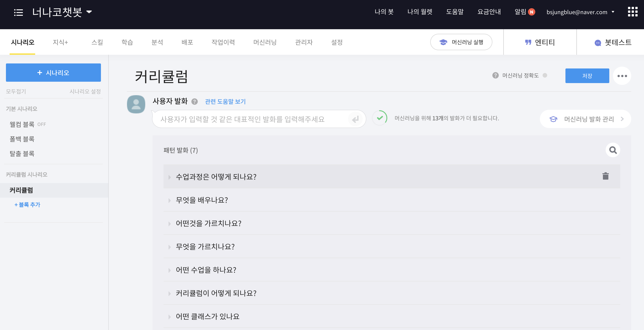Click the help icon beside 머신러닝 정확도

point(495,76)
